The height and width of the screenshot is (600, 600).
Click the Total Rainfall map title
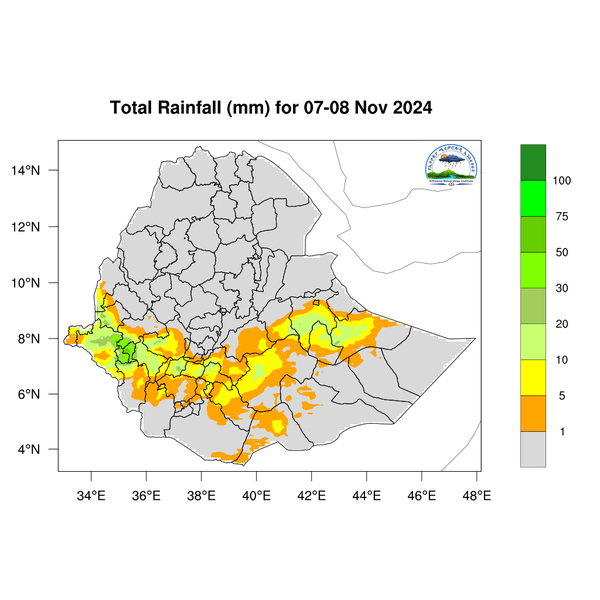coord(271,108)
